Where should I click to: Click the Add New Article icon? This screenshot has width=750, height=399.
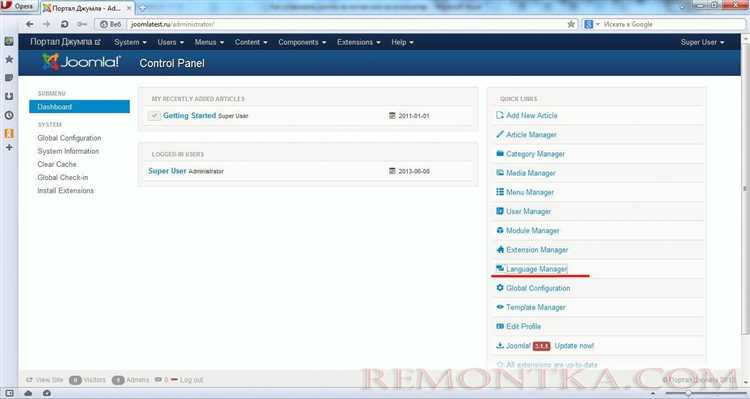[500, 115]
